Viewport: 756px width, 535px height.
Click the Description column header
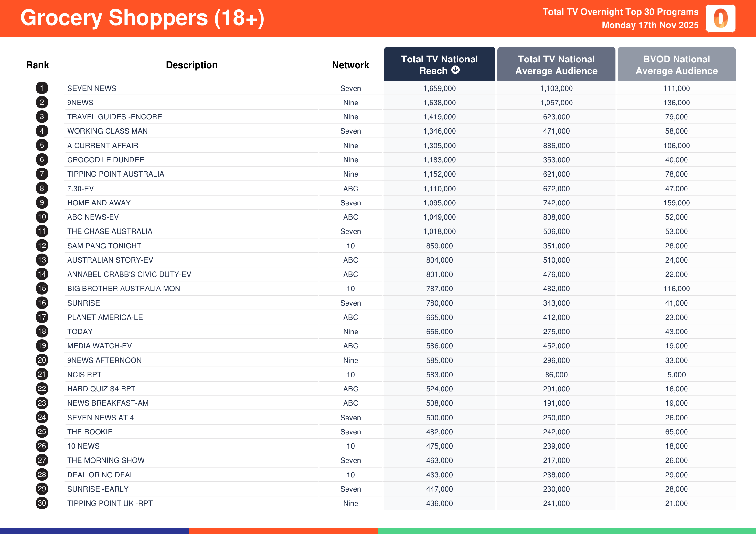tap(192, 65)
